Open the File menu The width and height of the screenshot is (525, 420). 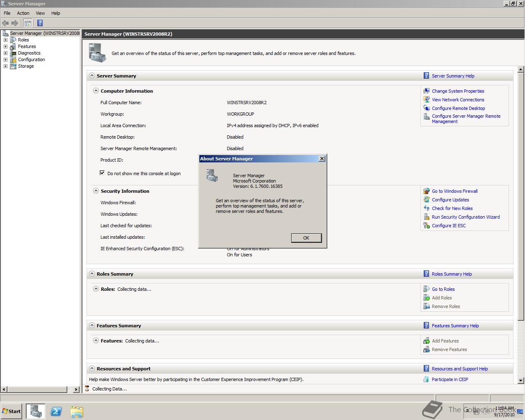click(7, 13)
